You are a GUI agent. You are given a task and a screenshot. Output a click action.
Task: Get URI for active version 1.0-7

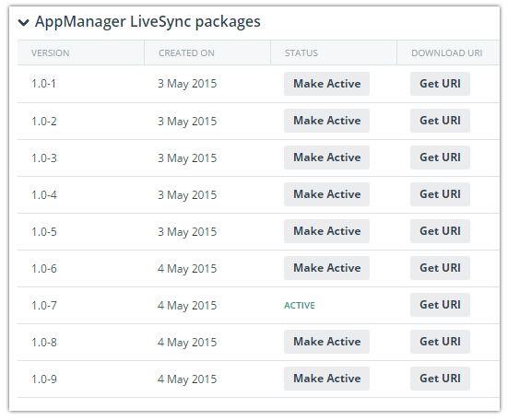(x=440, y=305)
